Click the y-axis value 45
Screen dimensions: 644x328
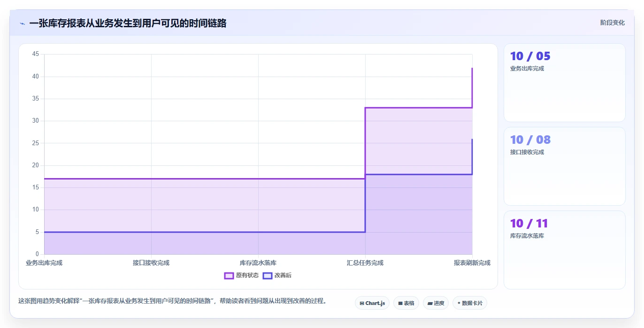pos(36,54)
